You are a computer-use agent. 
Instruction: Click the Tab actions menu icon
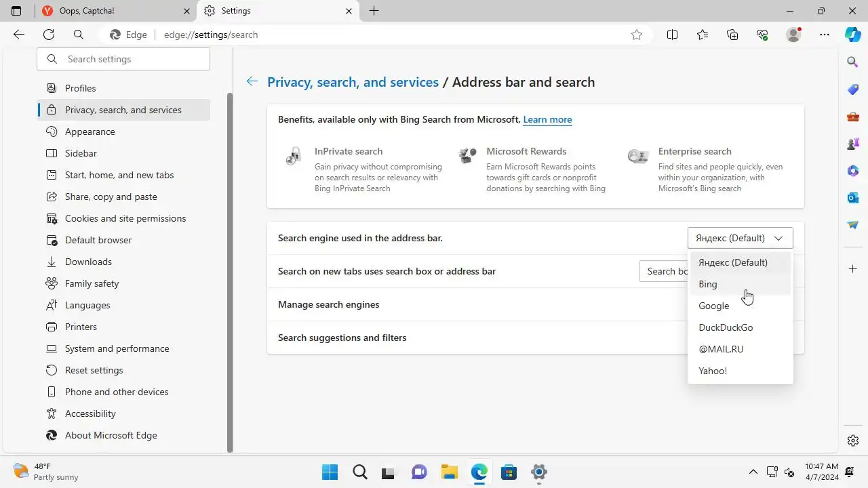tap(16, 11)
